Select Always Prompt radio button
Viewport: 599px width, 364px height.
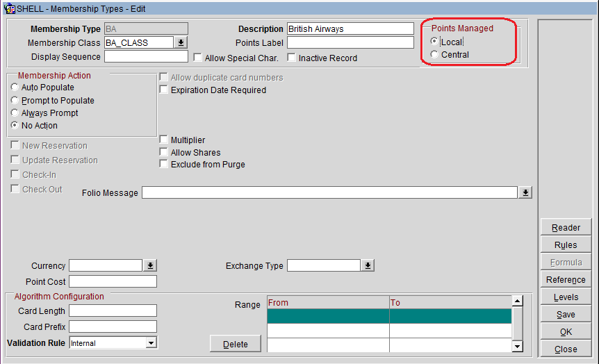tap(15, 113)
